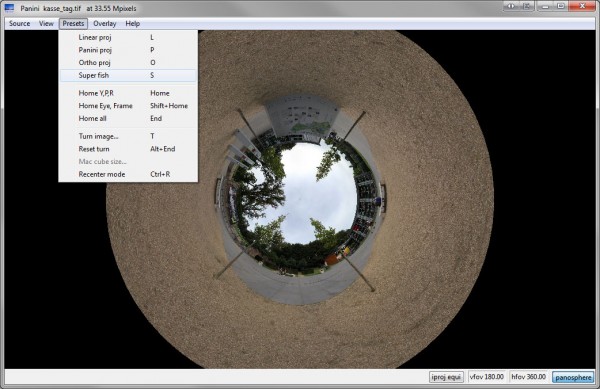This screenshot has height=389, width=600.
Task: Toggle Recenter mode entry
Action: click(x=128, y=174)
